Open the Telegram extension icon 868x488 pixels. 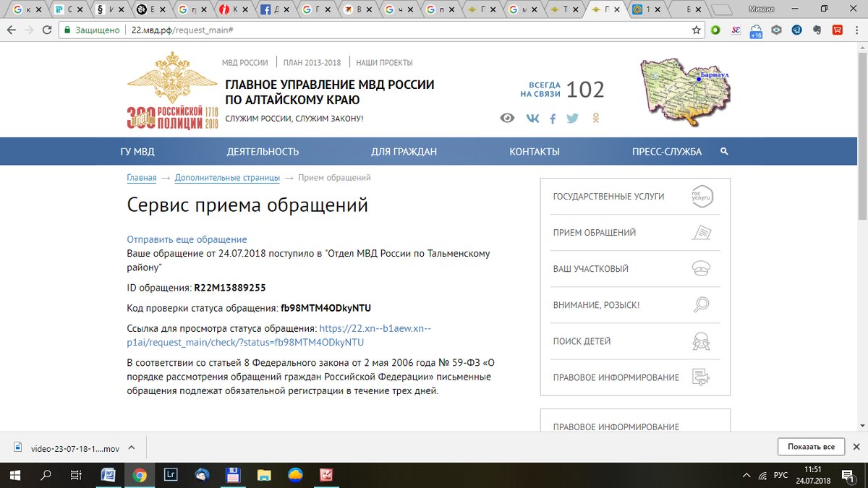point(796,30)
